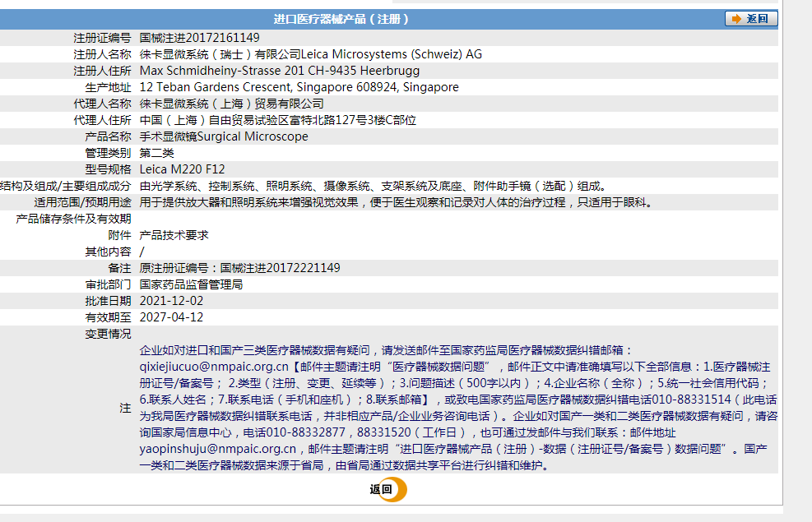Screen dimensions: 812x522
Task: Click product name 手术显微镜Surgical Microscope
Action: click(224, 136)
